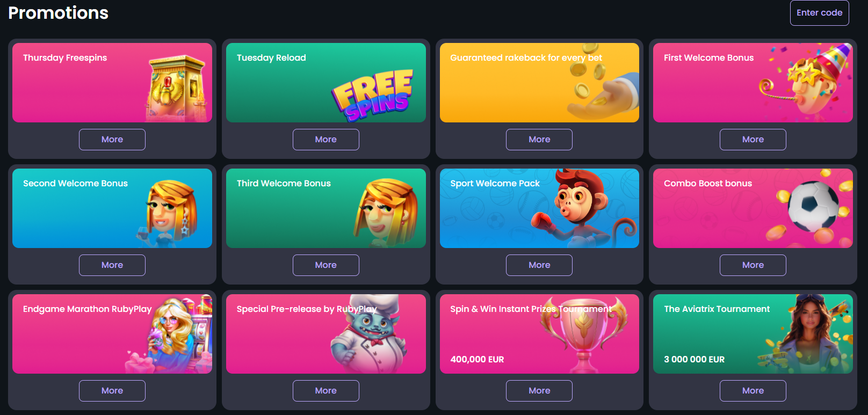Click More below the rakeback promotion
Image resolution: width=868 pixels, height=415 pixels.
(x=539, y=140)
